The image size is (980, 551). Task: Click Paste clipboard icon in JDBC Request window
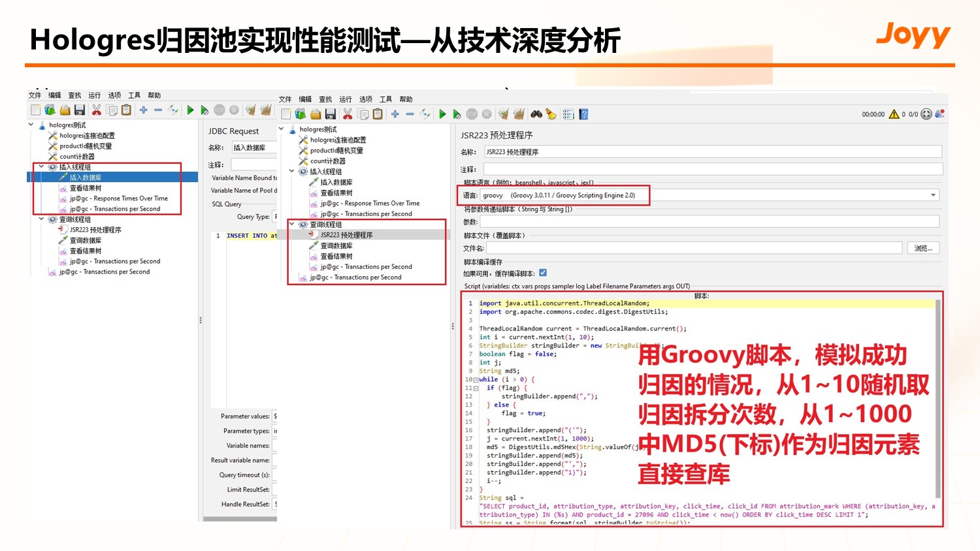coord(127,110)
